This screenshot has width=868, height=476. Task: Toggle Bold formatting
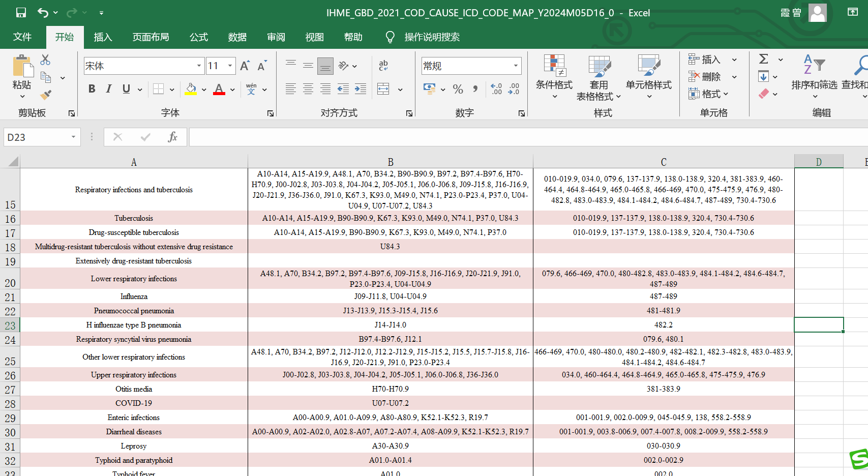pos(92,89)
